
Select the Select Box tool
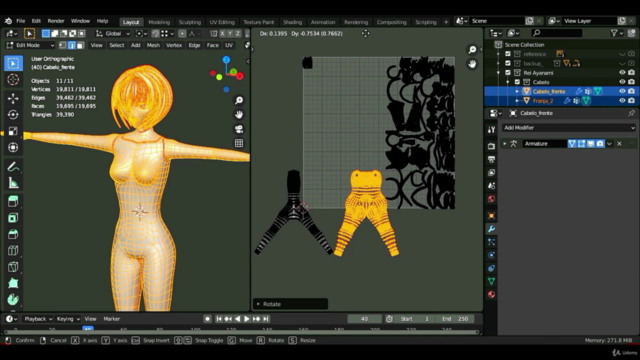[x=13, y=63]
